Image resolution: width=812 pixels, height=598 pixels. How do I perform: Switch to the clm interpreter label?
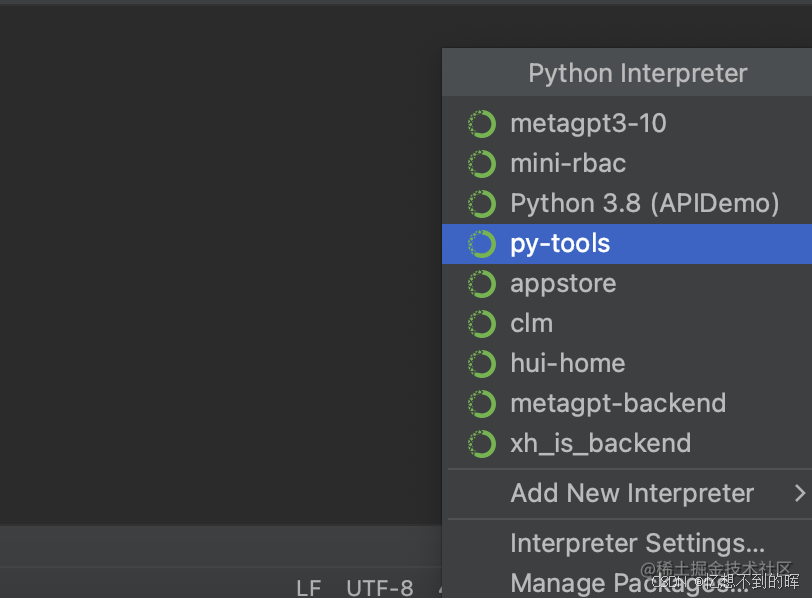(x=531, y=324)
